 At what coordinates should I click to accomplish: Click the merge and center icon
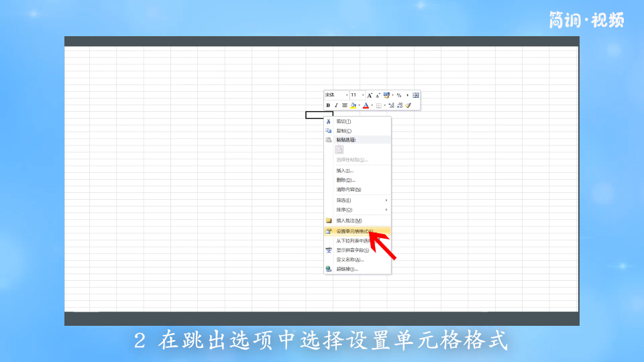coord(416,95)
